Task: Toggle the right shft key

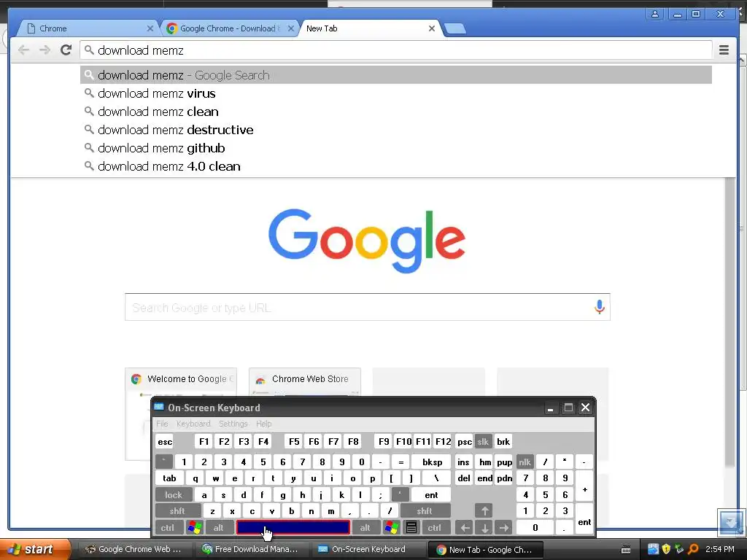Action: click(424, 511)
